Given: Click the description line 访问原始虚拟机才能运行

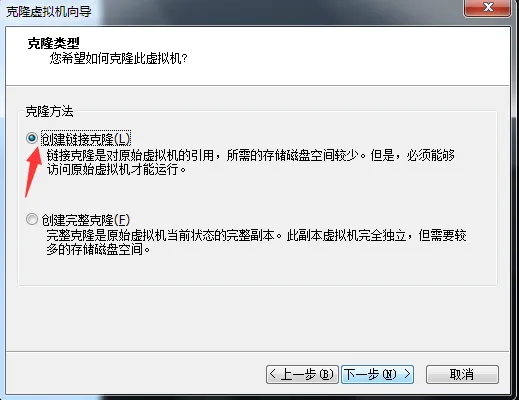Looking at the screenshot, I should pyautogui.click(x=116, y=170).
